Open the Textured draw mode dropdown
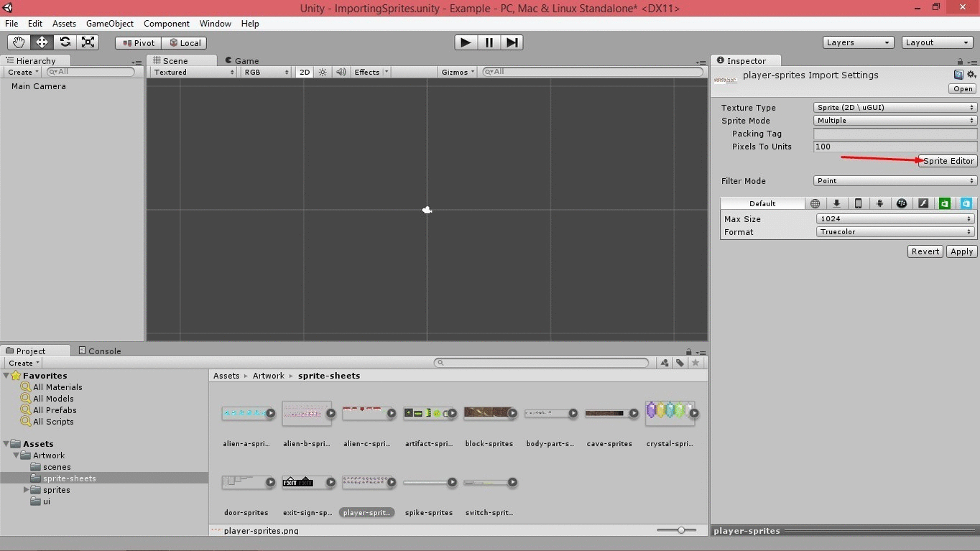Image resolution: width=980 pixels, height=551 pixels. [x=193, y=72]
